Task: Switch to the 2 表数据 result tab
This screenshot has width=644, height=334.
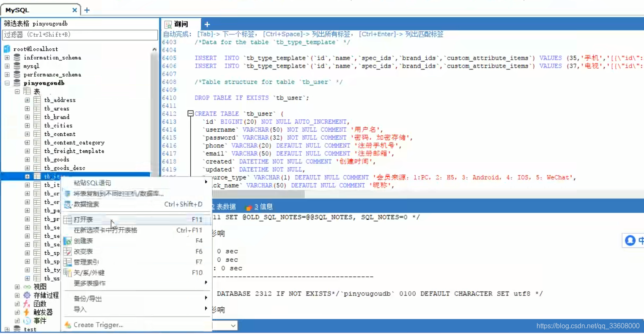Action: click(224, 207)
